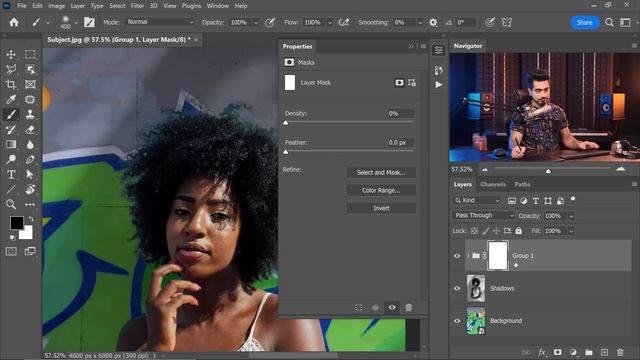Open the Smoothing dropdown arrow

coord(419,22)
